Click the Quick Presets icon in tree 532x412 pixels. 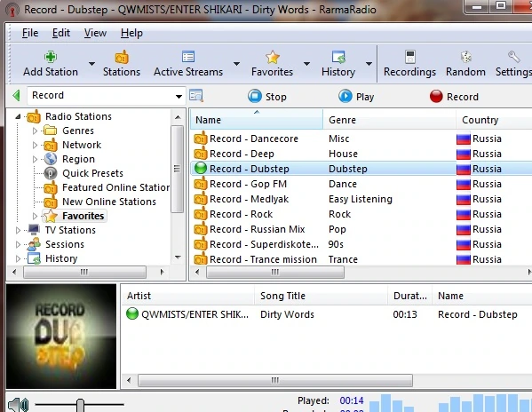(x=51, y=173)
